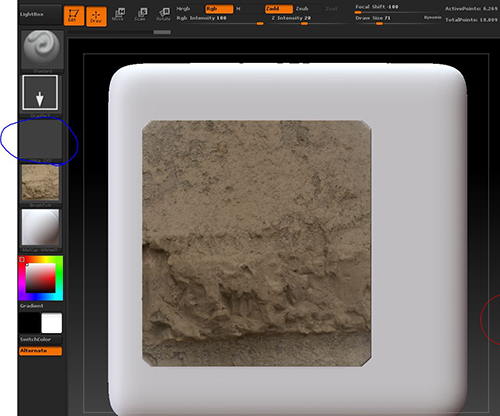This screenshot has height=416, width=500.
Task: Click the ActivePoints readout
Action: (x=471, y=9)
